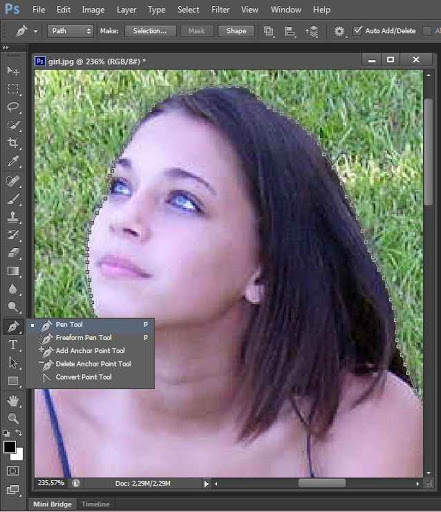Choose Pen Tool from the flyout
This screenshot has width=441, height=512.
point(90,325)
